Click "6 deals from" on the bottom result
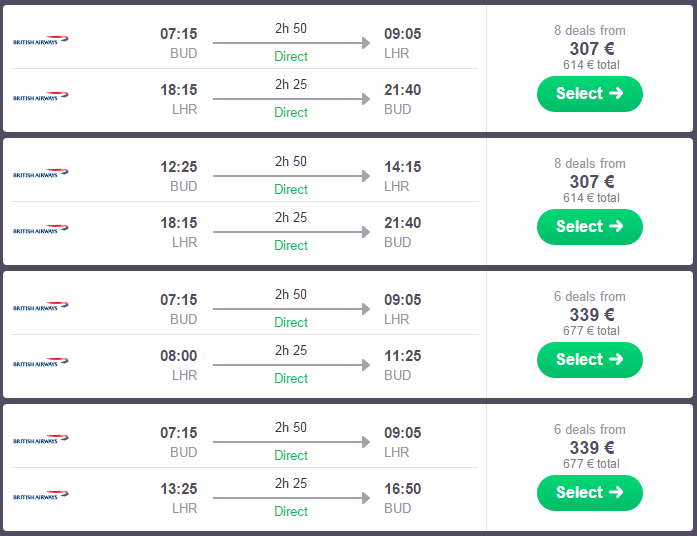697x536 pixels. point(589,429)
